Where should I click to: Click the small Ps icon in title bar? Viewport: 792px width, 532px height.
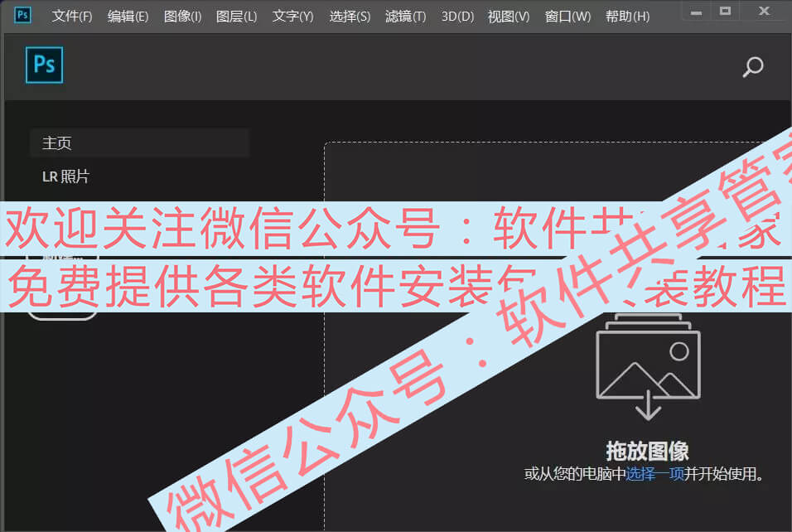[22, 15]
